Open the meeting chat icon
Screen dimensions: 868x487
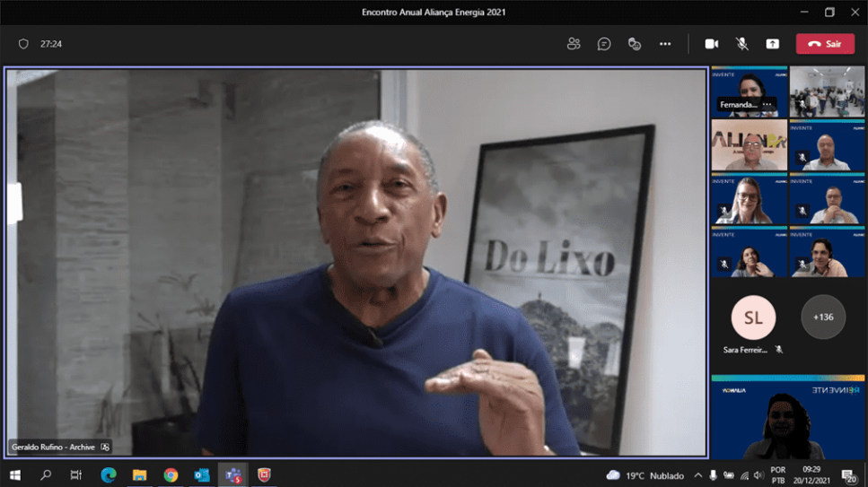point(604,44)
